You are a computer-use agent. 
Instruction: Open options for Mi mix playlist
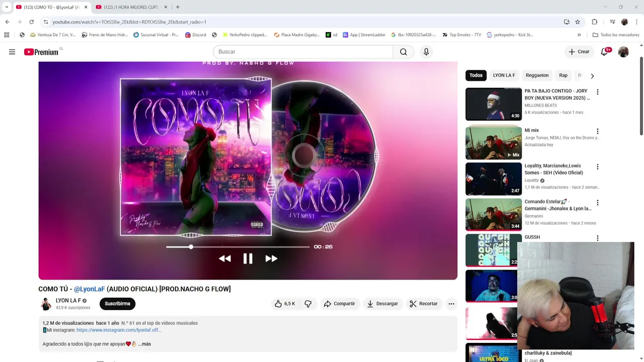click(x=597, y=131)
